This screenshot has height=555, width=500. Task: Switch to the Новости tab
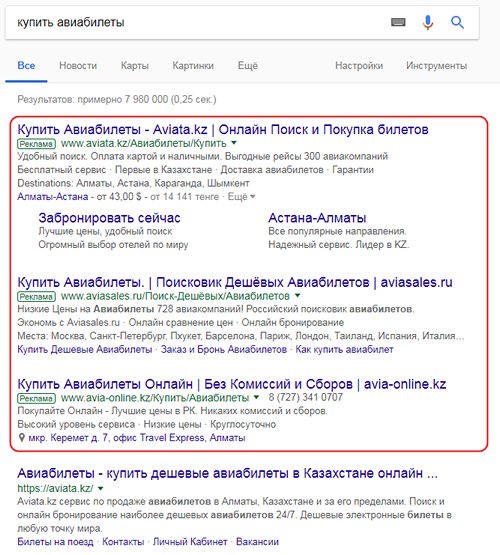point(78,65)
